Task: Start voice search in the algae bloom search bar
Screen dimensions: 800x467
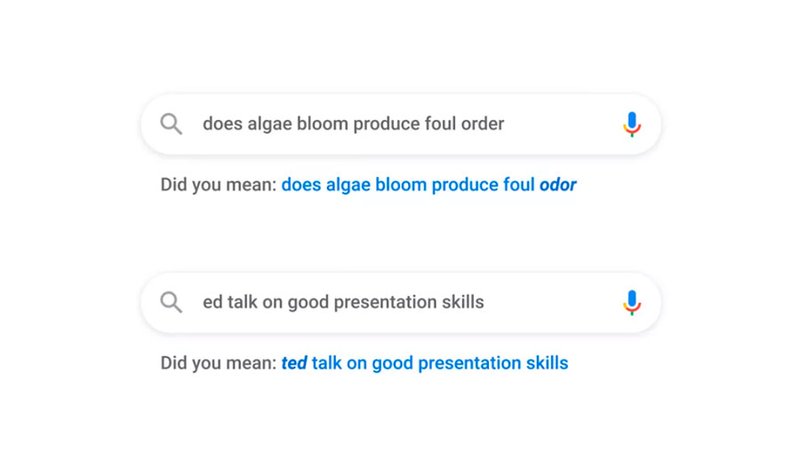Action: (x=632, y=124)
